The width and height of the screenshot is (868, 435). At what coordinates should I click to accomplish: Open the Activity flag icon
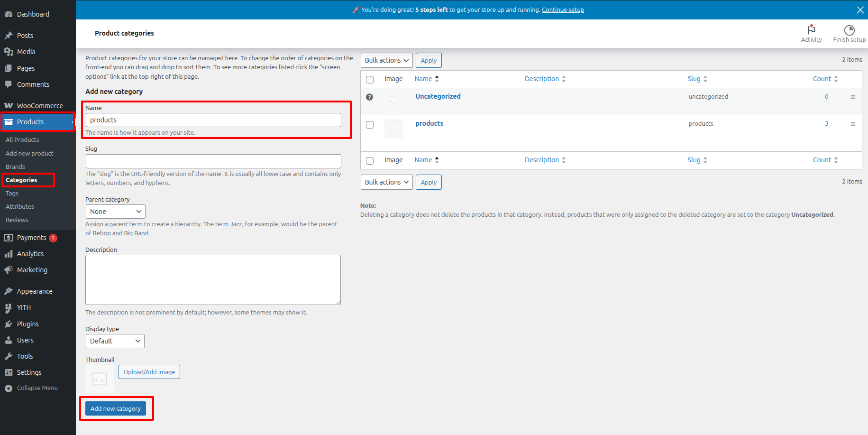811,30
